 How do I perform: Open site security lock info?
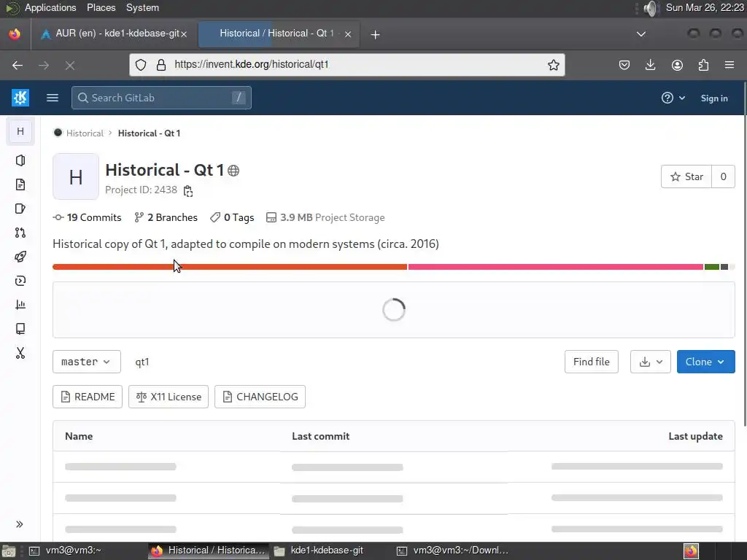(161, 65)
